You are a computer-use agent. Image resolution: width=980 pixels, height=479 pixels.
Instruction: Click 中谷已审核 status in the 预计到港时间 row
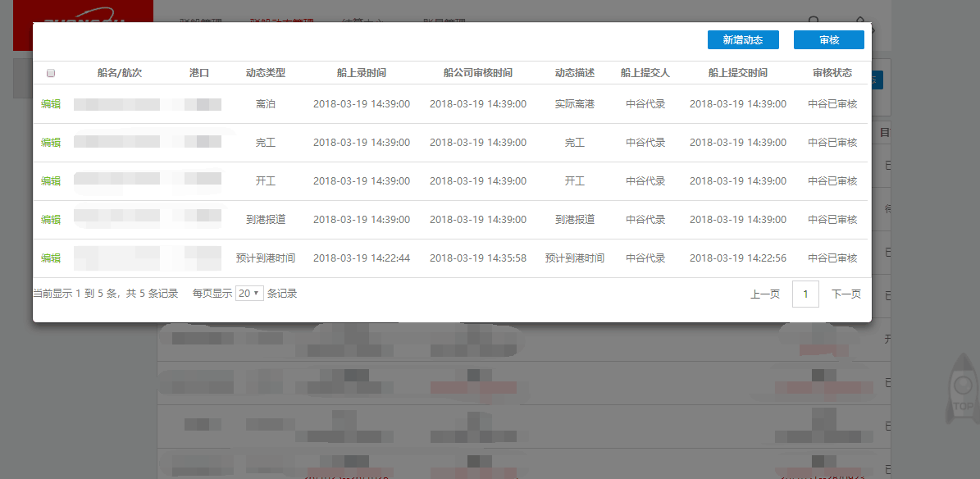[832, 258]
